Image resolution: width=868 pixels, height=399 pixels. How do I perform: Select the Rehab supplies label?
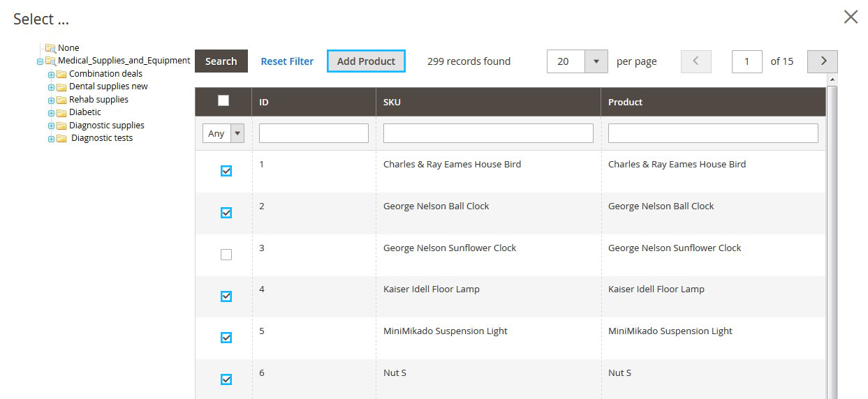98,100
